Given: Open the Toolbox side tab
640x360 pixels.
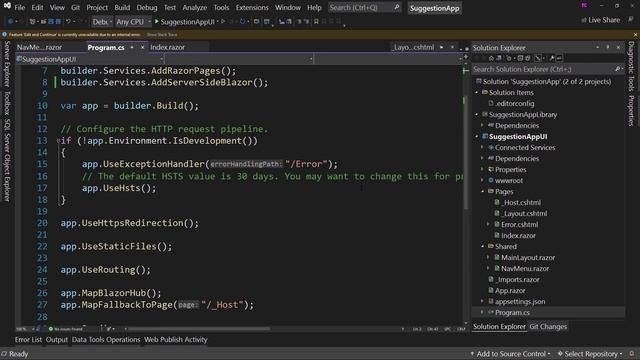Looking at the screenshot, I should coord(7,102).
